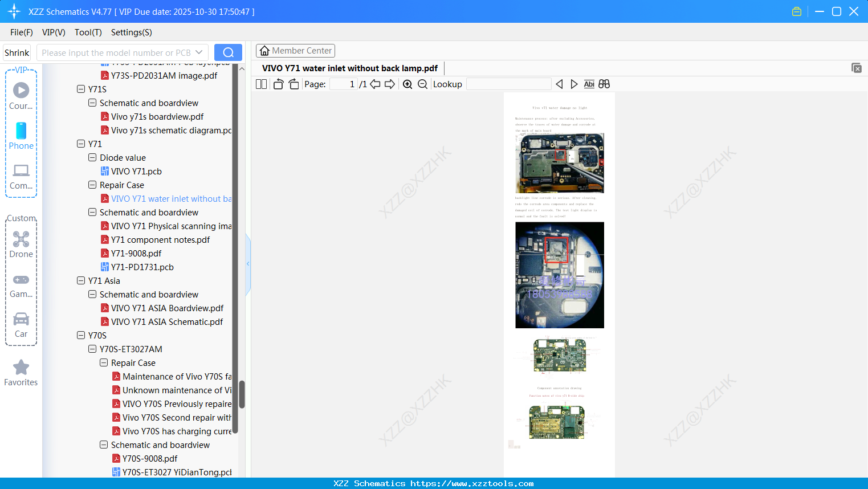Open the Settings(S) menu
This screenshot has height=489, width=868.
[132, 32]
